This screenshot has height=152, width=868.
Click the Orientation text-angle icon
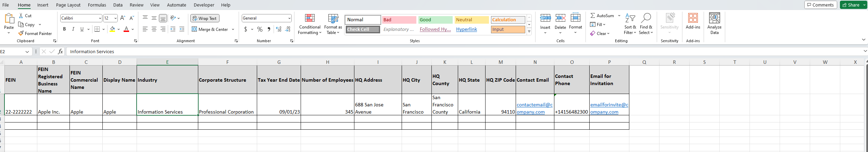tap(173, 18)
